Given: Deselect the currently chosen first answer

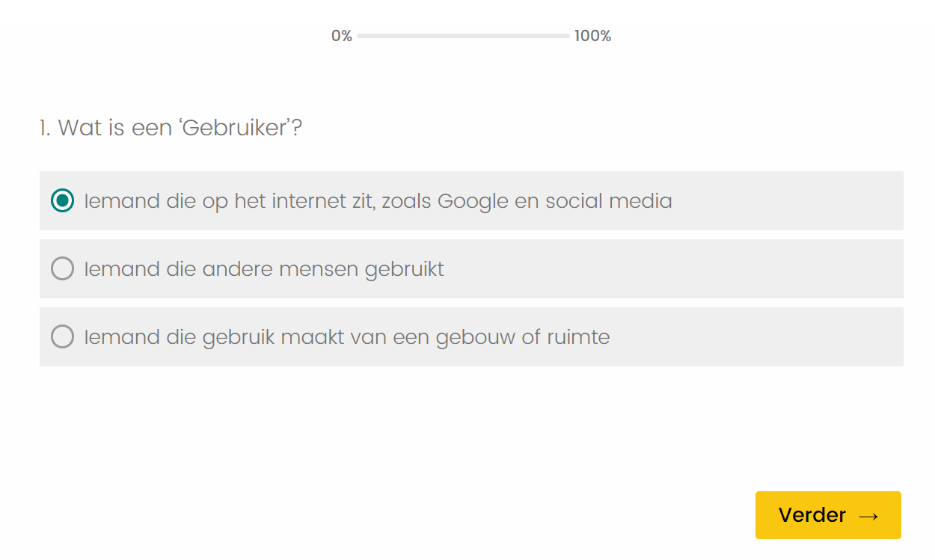Looking at the screenshot, I should [63, 200].
